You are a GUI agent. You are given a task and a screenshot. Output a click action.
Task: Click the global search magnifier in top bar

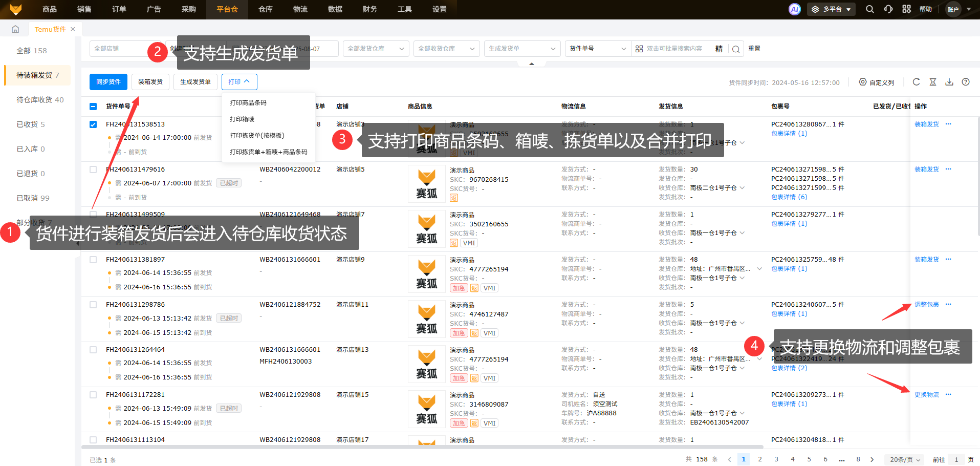point(869,9)
